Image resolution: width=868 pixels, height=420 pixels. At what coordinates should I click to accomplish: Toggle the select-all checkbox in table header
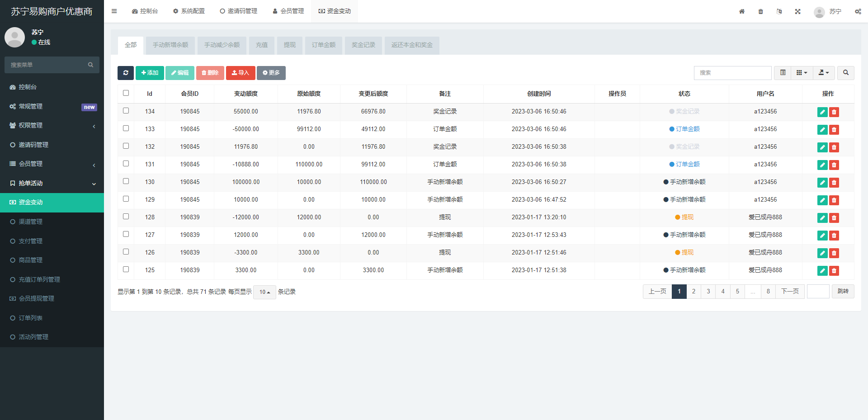click(126, 93)
